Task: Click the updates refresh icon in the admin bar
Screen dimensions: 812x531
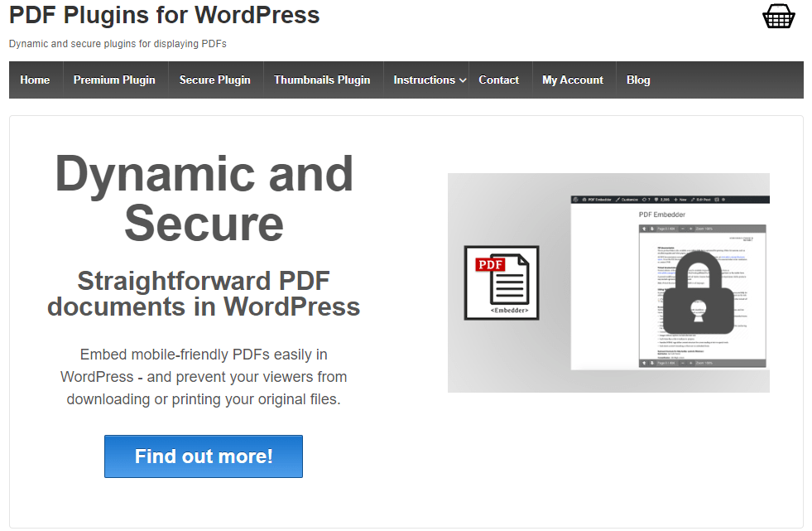Action: pos(646,199)
